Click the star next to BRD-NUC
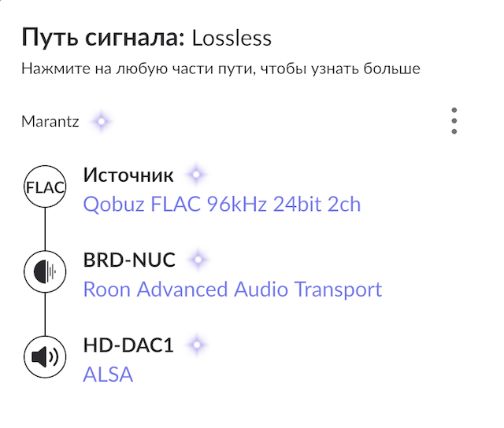 coord(199,259)
